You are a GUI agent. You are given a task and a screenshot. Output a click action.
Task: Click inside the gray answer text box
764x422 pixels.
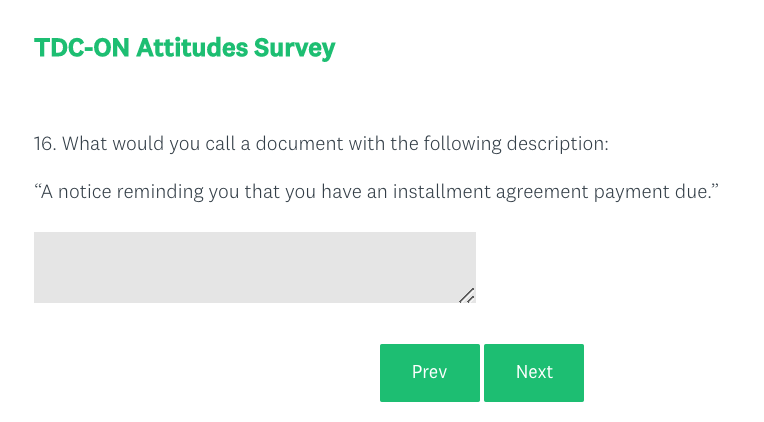click(x=254, y=267)
